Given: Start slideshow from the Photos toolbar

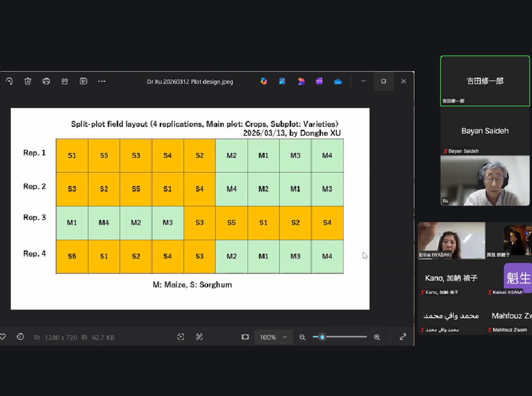Looking at the screenshot, I should click(83, 81).
